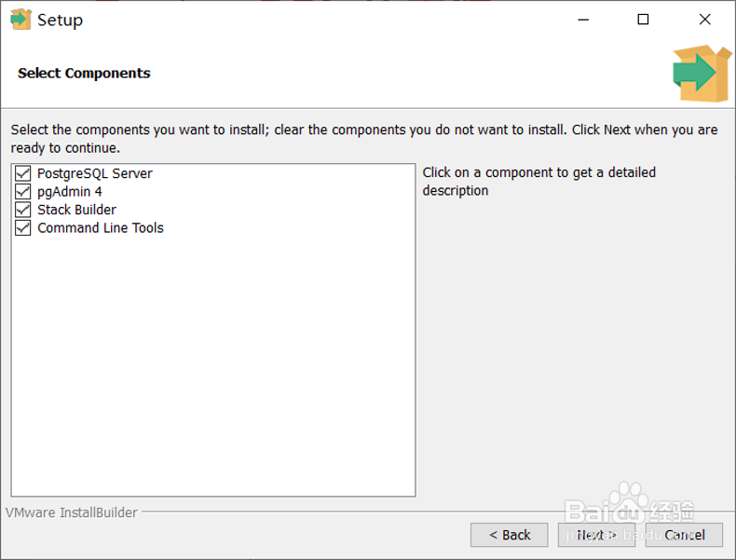Click the Select Components heading
The height and width of the screenshot is (560, 736).
click(x=84, y=73)
